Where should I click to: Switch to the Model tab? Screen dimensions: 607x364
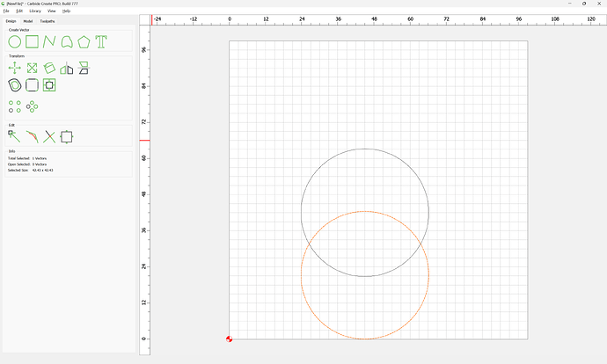[x=28, y=21]
